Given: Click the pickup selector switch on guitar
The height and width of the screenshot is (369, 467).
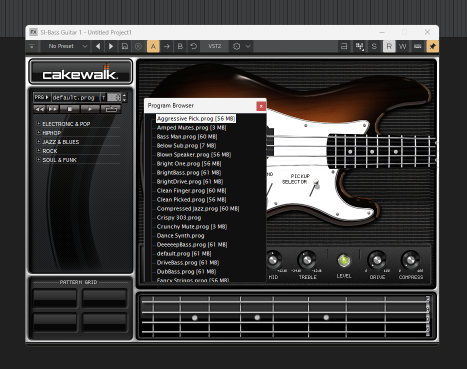Looking at the screenshot, I should pyautogui.click(x=314, y=187).
